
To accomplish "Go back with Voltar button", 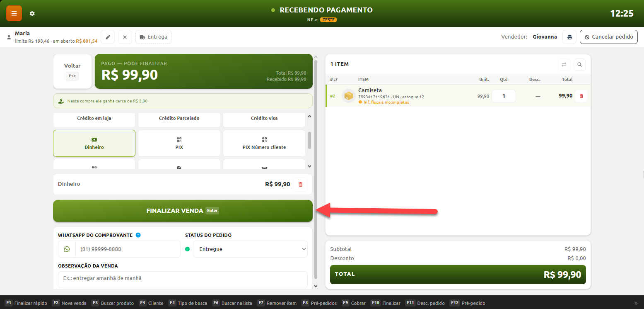I will (72, 71).
